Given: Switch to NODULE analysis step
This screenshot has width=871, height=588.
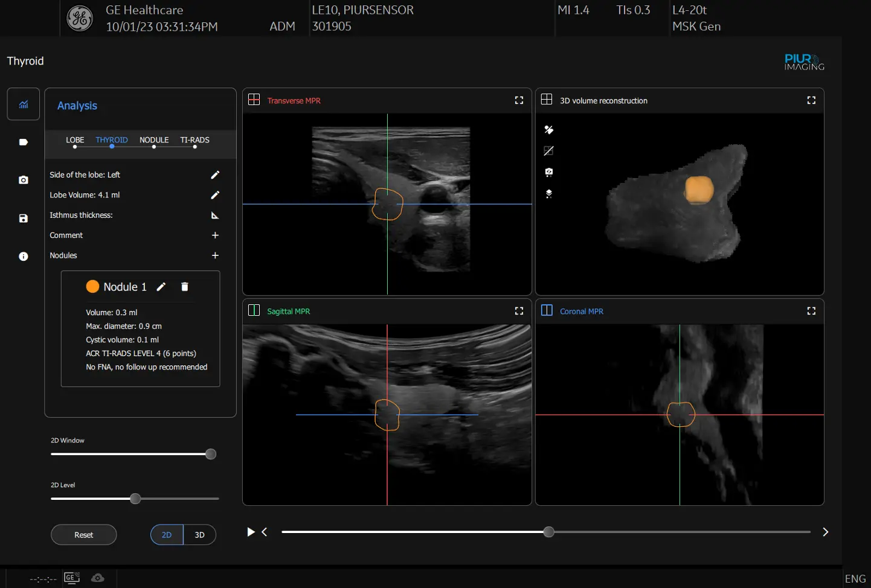Looking at the screenshot, I should [154, 140].
